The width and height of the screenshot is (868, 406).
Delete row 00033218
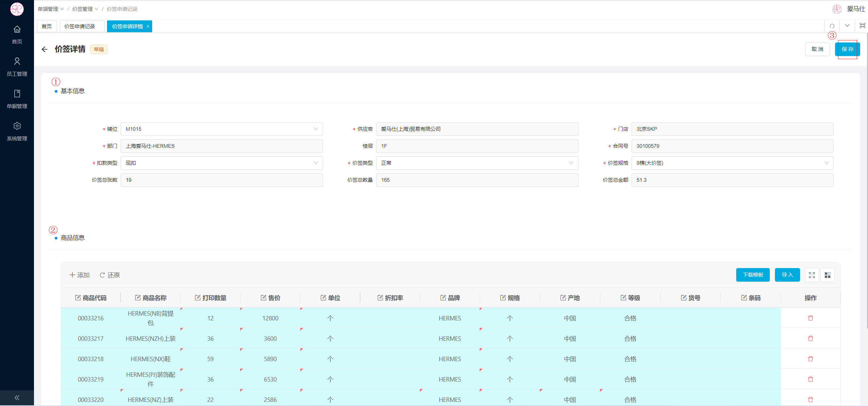coord(811,359)
